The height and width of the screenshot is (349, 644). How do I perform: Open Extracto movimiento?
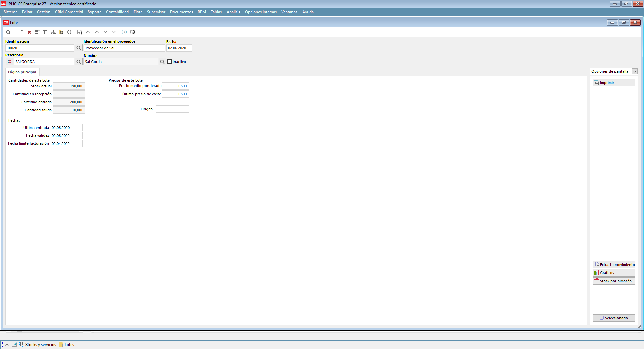click(x=614, y=265)
